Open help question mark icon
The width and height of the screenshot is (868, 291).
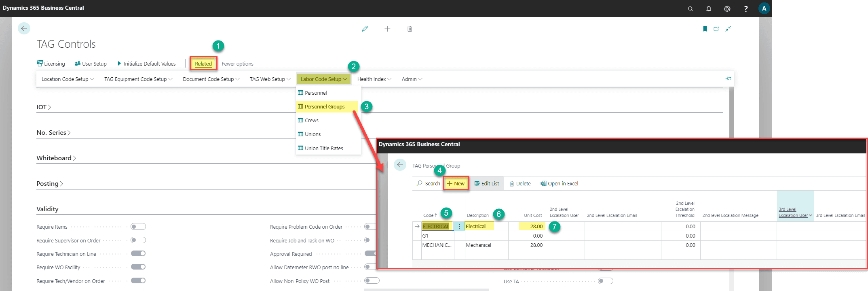point(746,8)
